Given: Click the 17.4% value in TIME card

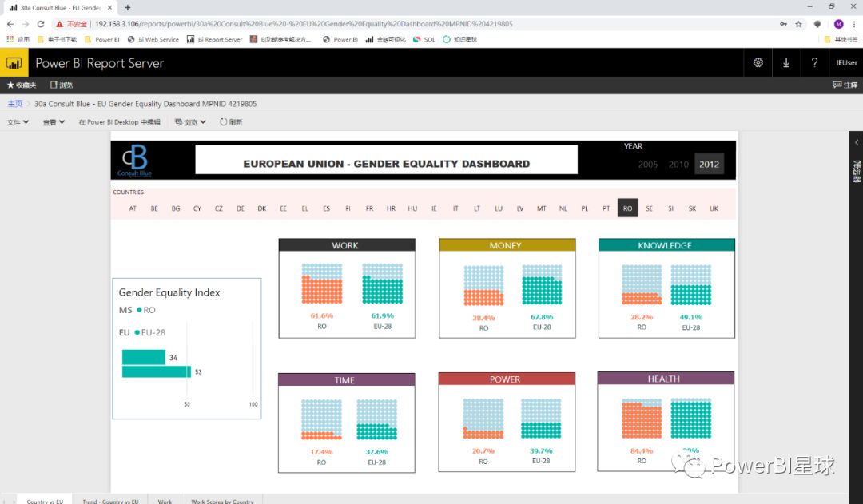Looking at the screenshot, I should click(321, 452).
